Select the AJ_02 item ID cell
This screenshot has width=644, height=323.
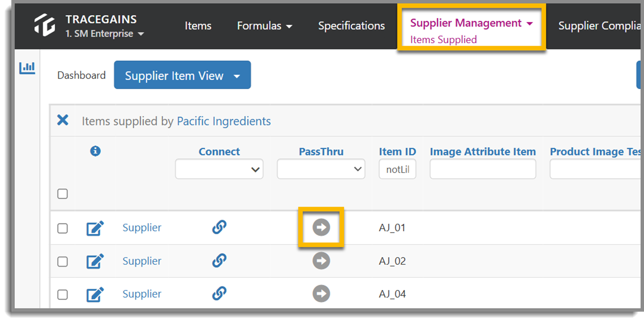[392, 261]
